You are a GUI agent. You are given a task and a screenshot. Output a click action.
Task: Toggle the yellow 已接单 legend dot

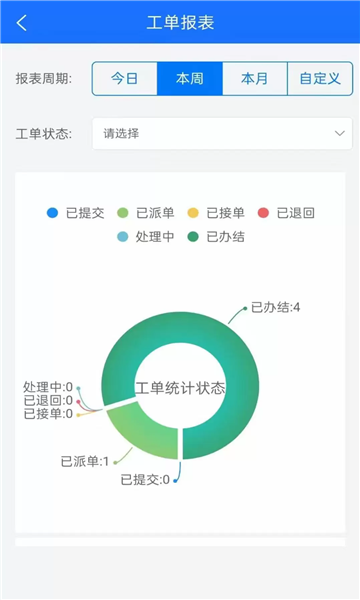(x=193, y=213)
